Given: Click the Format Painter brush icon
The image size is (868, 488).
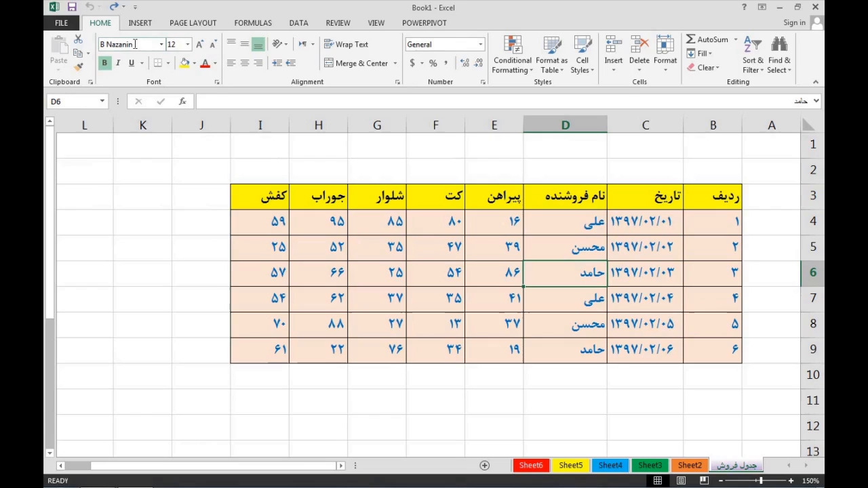Looking at the screenshot, I should pyautogui.click(x=79, y=66).
